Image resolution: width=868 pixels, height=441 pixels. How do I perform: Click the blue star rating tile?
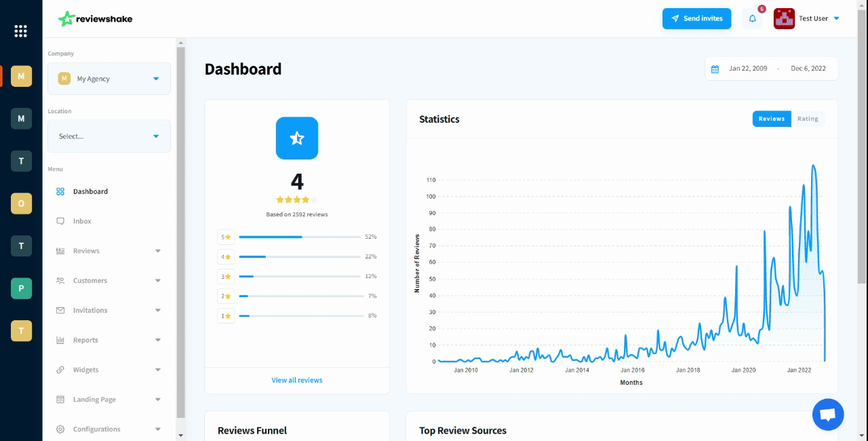pyautogui.click(x=297, y=138)
